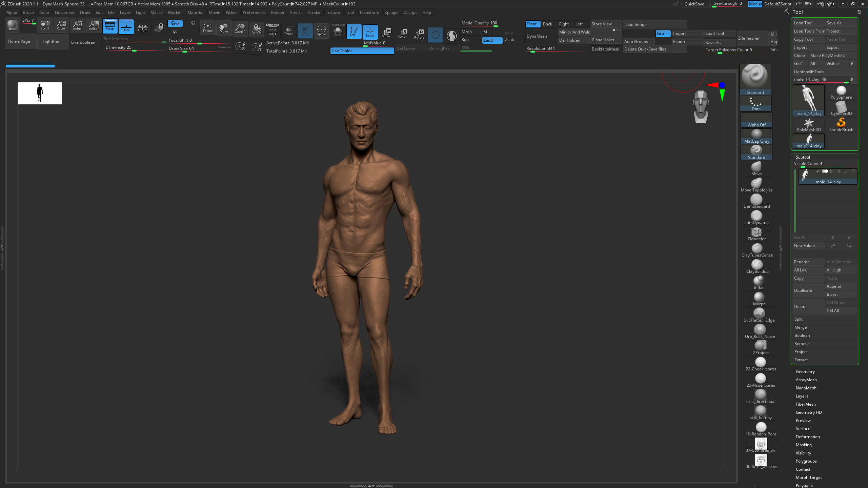
Task: Expand the Geometry section in the Tool palette
Action: [x=805, y=371]
